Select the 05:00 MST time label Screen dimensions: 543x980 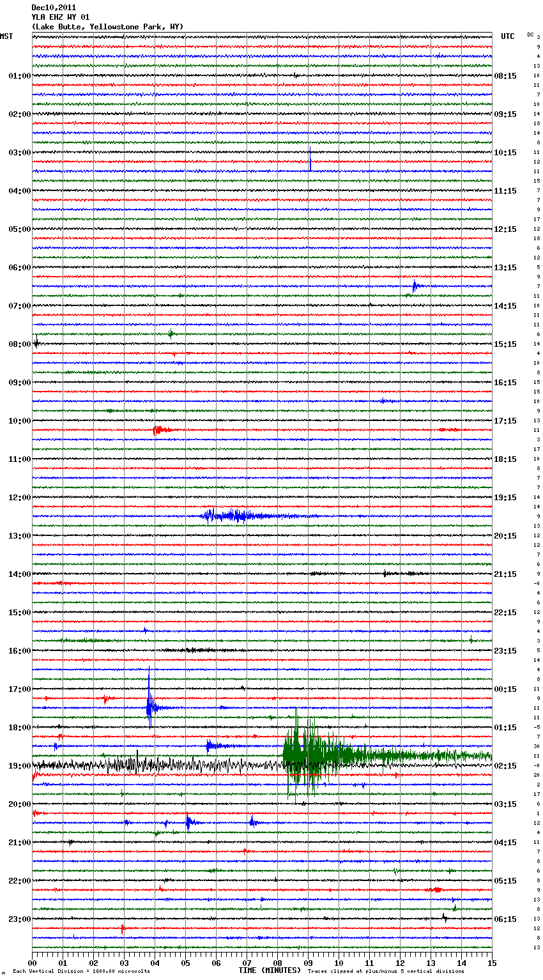[x=20, y=229]
